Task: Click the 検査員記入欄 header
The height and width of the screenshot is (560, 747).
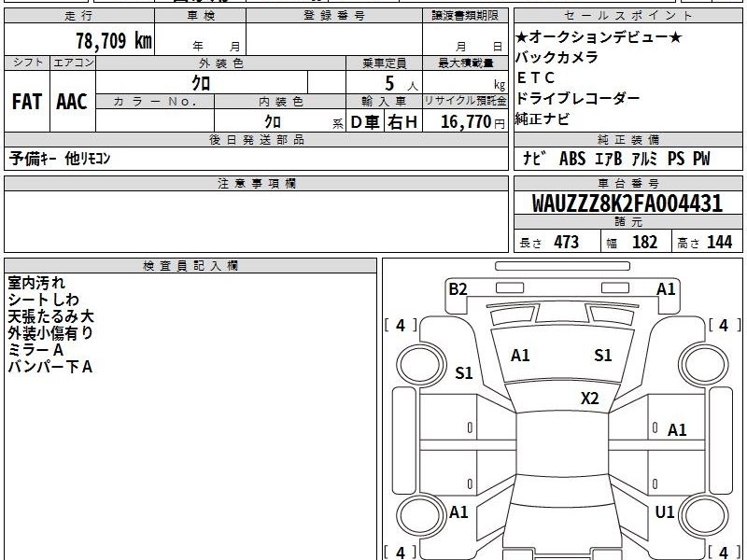Action: tap(190, 266)
